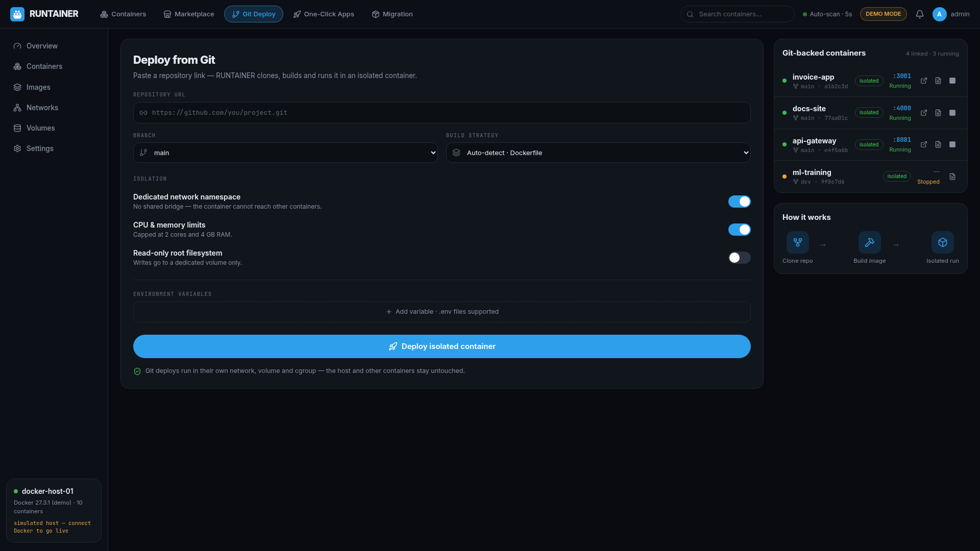Open Volumes in the sidebar
This screenshot has width=980, height=551.
click(x=54, y=128)
